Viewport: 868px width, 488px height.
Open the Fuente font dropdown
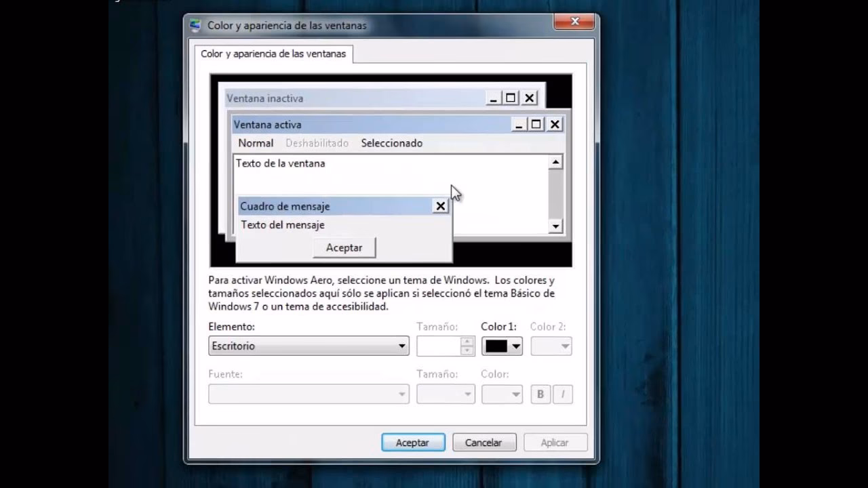[x=309, y=394]
